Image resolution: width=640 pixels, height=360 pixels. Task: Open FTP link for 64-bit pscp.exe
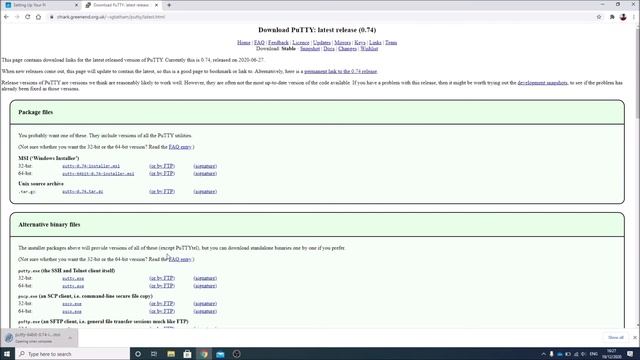click(x=162, y=311)
